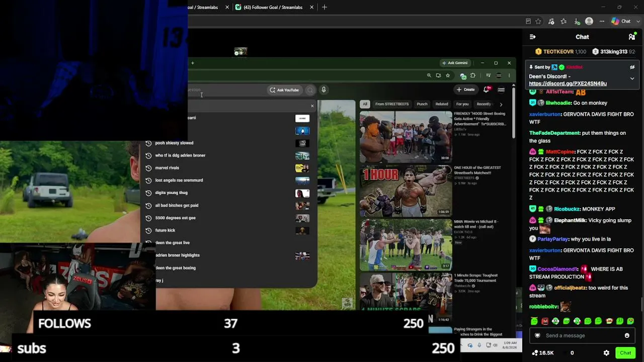644x362 pixels.
Task: Focus the Send a message input
Action: (x=582, y=335)
